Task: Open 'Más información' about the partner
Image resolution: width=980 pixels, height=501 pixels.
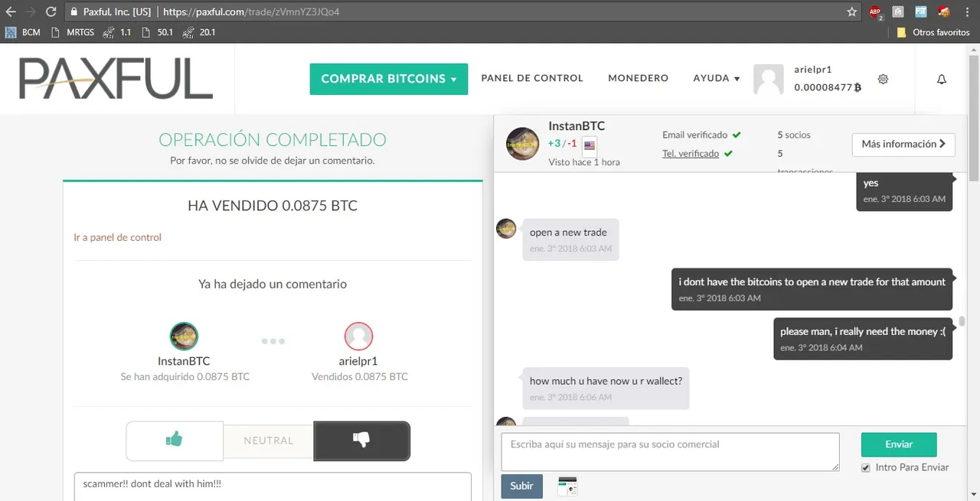Action: tap(903, 145)
